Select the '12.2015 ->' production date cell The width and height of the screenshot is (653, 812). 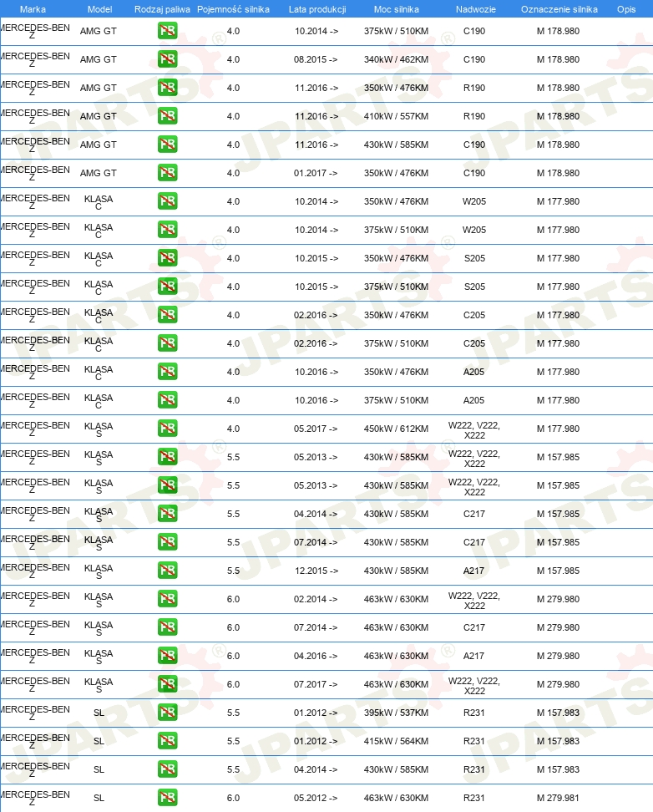(316, 571)
